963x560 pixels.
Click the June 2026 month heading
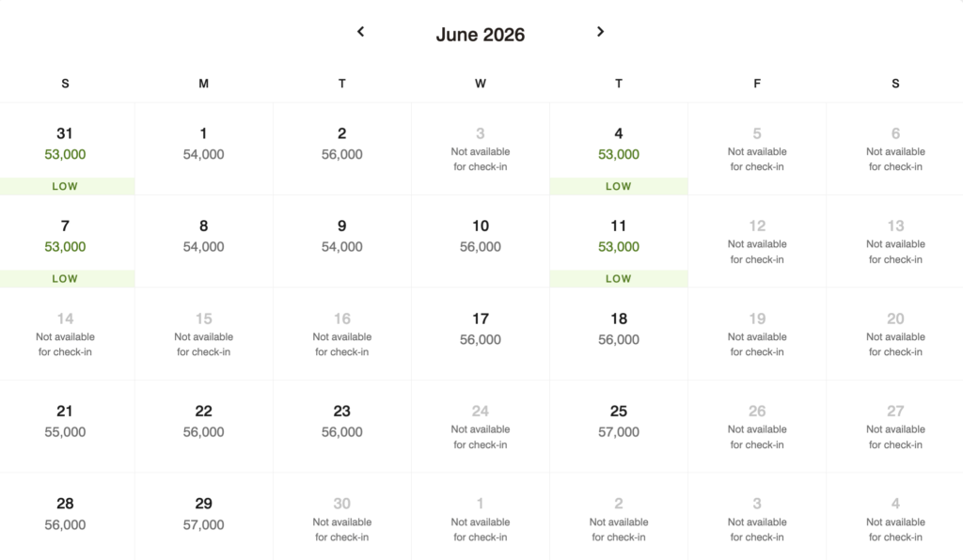click(x=480, y=35)
